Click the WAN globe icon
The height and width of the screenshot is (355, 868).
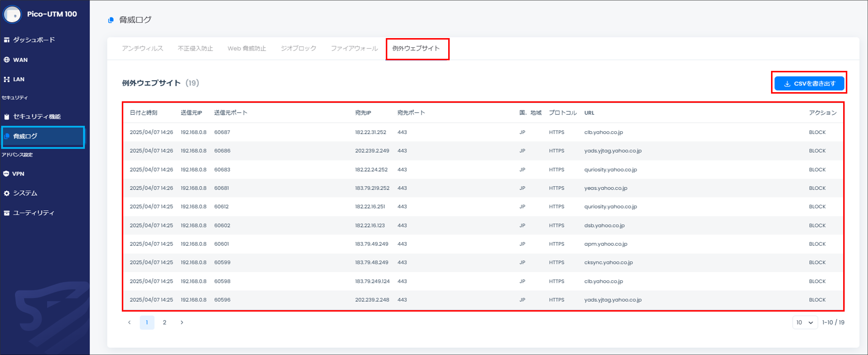(x=7, y=60)
